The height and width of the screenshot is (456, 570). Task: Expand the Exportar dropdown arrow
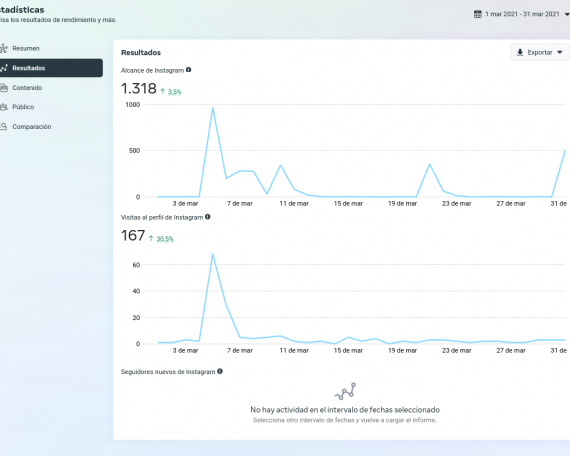(560, 52)
